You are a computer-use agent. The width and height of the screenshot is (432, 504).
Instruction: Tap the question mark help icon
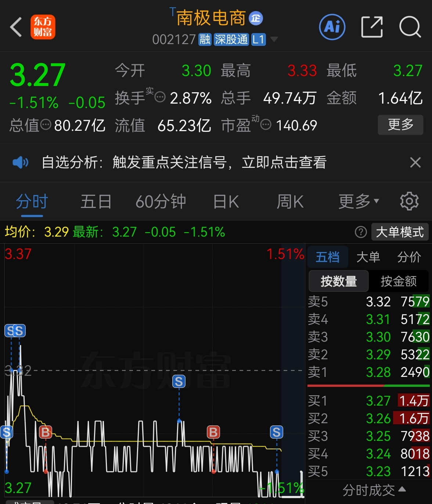[361, 232]
